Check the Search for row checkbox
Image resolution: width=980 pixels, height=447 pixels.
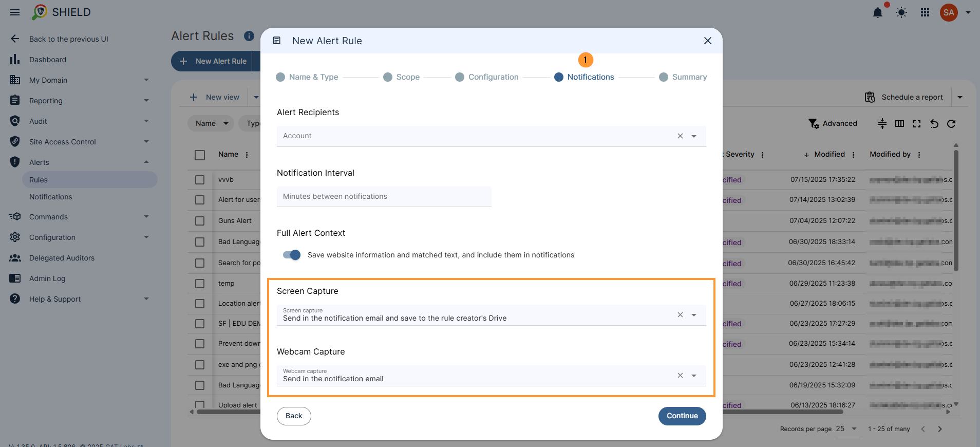(200, 263)
